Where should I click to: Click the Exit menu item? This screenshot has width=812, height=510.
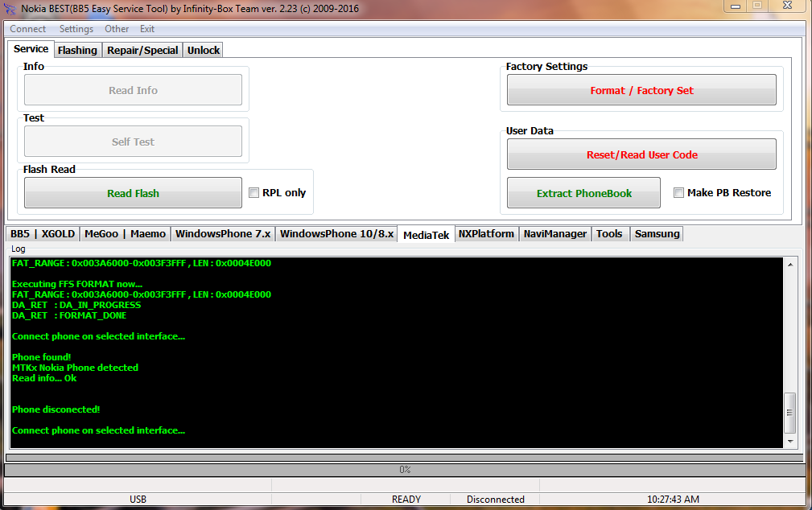[x=147, y=29]
